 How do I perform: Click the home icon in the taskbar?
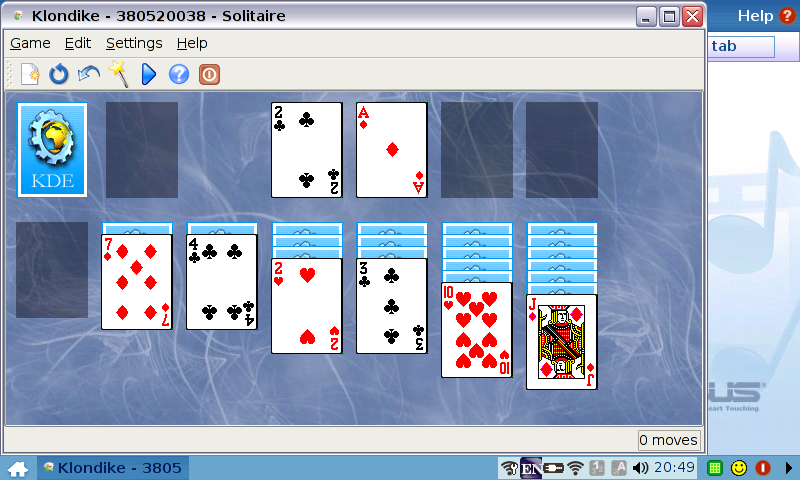pos(18,469)
